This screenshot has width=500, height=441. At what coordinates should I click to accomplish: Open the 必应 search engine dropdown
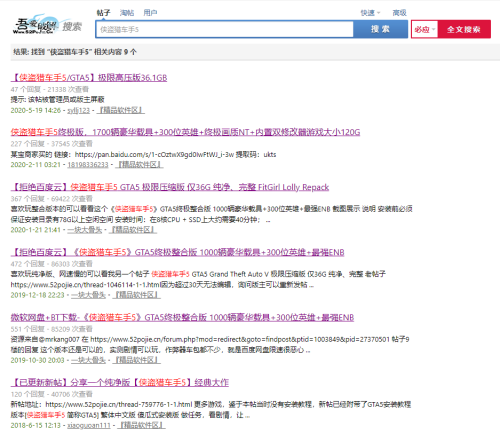point(424,29)
